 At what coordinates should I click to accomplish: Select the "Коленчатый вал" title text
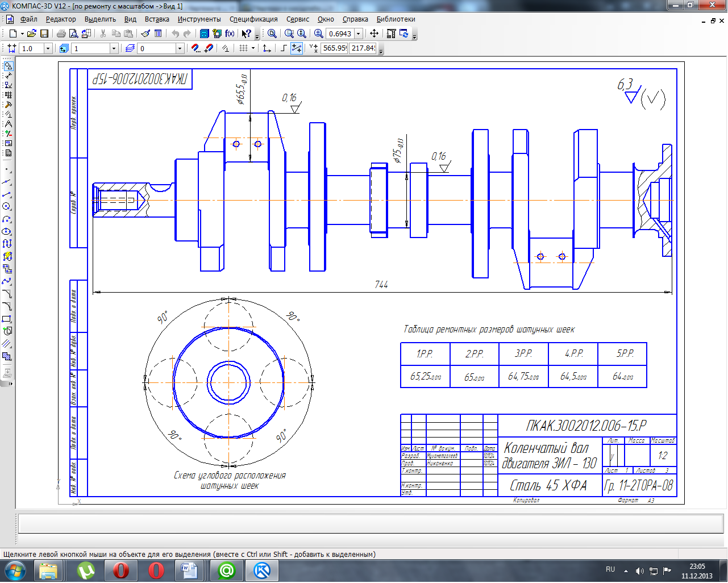pyautogui.click(x=546, y=448)
